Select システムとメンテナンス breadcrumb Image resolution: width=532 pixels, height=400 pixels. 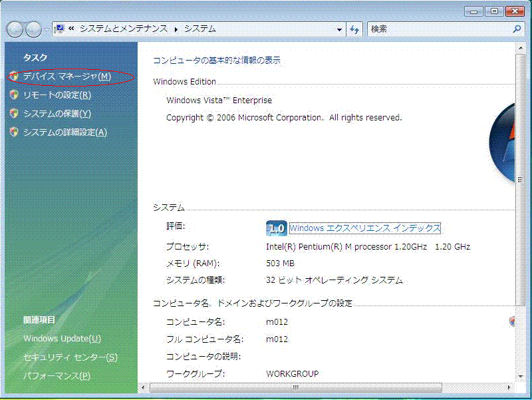[x=124, y=29]
